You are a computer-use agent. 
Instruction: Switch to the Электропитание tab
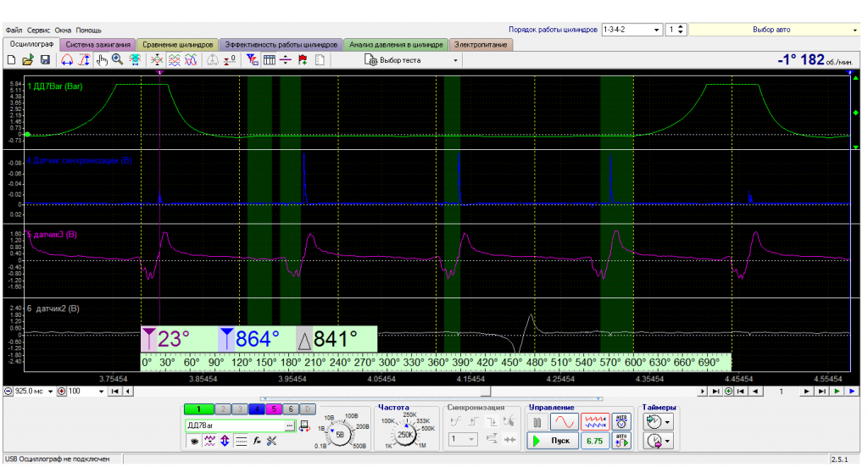click(x=481, y=44)
